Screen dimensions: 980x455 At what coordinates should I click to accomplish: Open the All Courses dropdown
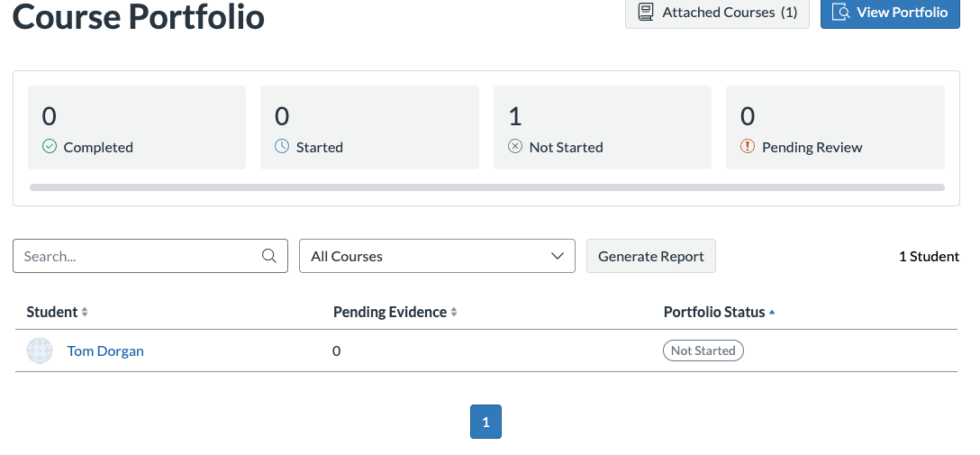click(437, 256)
